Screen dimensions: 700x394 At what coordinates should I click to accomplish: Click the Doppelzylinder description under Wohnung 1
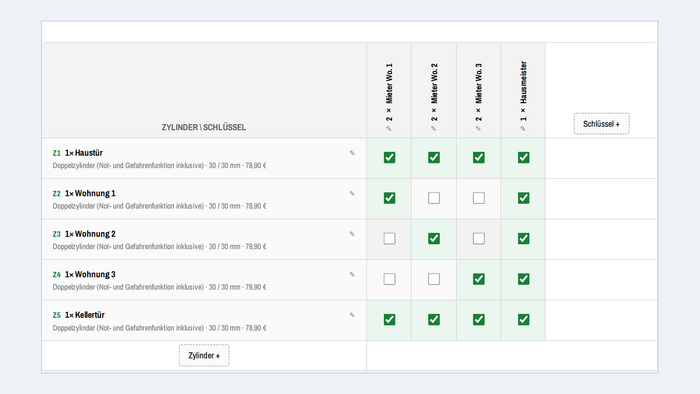tap(159, 206)
